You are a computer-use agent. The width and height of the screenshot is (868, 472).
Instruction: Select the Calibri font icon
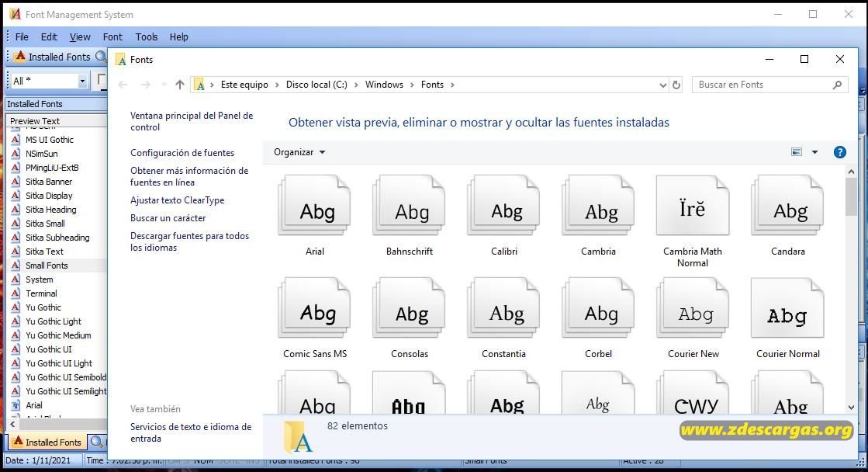(x=503, y=206)
